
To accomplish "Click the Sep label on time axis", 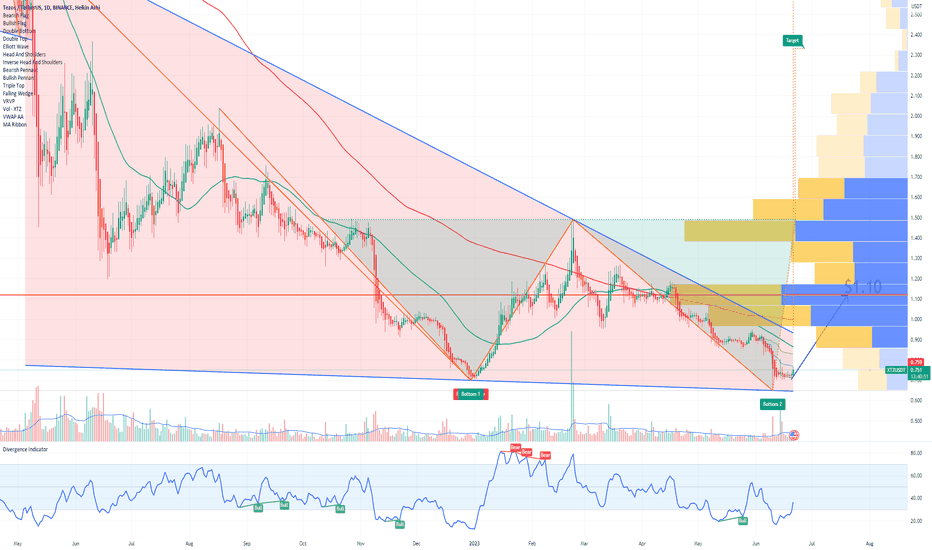I will point(247,543).
